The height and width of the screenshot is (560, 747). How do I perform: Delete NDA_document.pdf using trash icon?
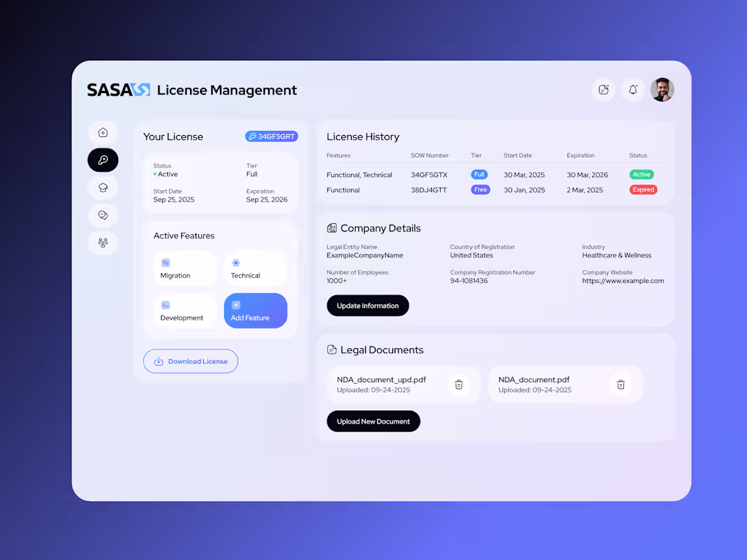[621, 385]
